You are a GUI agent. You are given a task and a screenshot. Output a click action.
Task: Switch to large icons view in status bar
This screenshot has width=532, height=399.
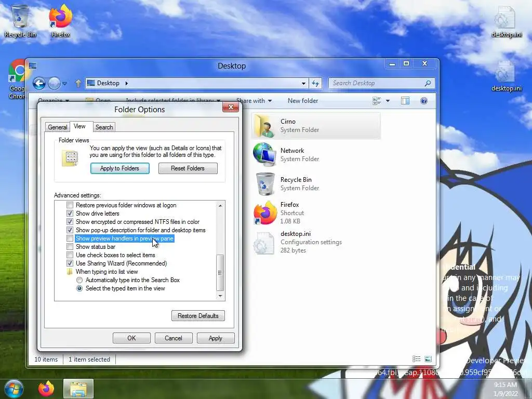(x=428, y=359)
